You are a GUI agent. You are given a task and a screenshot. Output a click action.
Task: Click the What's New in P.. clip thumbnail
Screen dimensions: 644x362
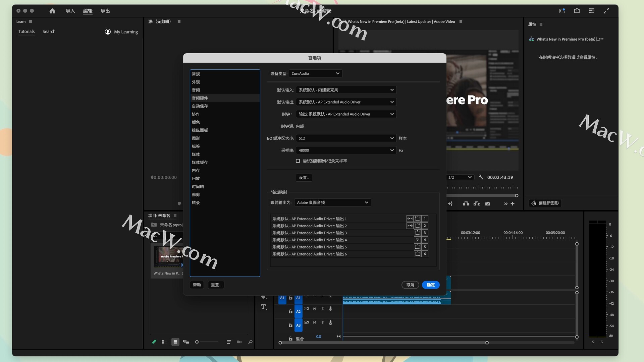168,256
